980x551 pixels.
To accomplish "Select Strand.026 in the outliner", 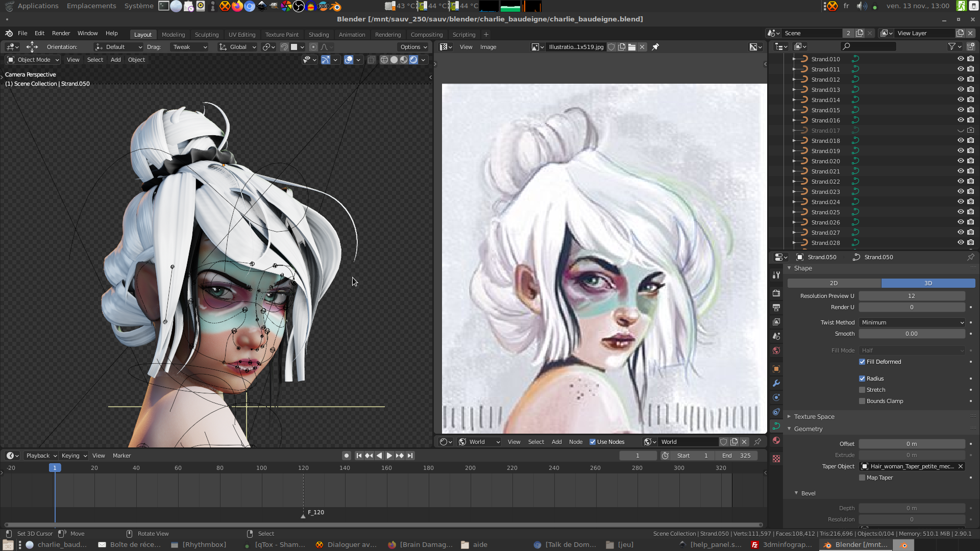I will click(x=825, y=222).
